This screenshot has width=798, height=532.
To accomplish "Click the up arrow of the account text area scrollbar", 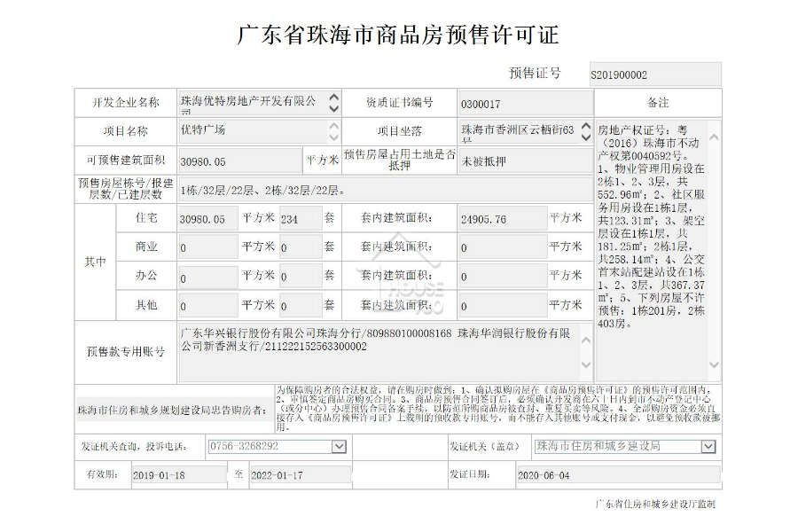I will tap(586, 340).
